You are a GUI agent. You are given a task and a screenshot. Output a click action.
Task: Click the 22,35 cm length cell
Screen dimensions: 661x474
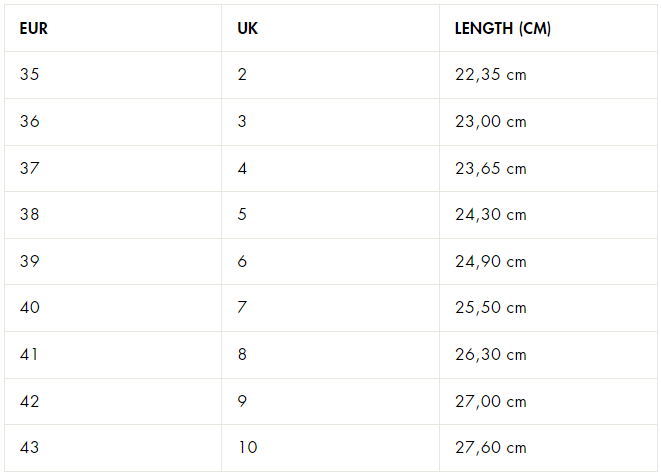[490, 75]
